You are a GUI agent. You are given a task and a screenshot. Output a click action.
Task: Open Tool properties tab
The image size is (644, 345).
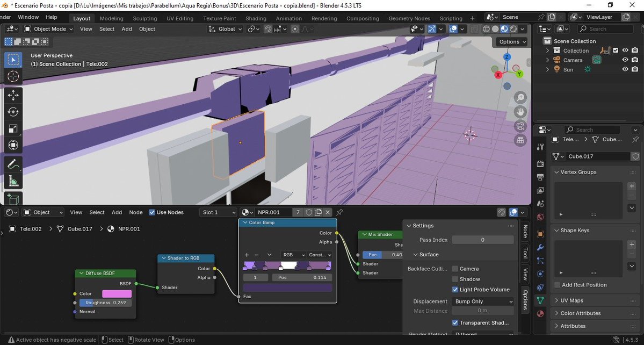pos(540,147)
